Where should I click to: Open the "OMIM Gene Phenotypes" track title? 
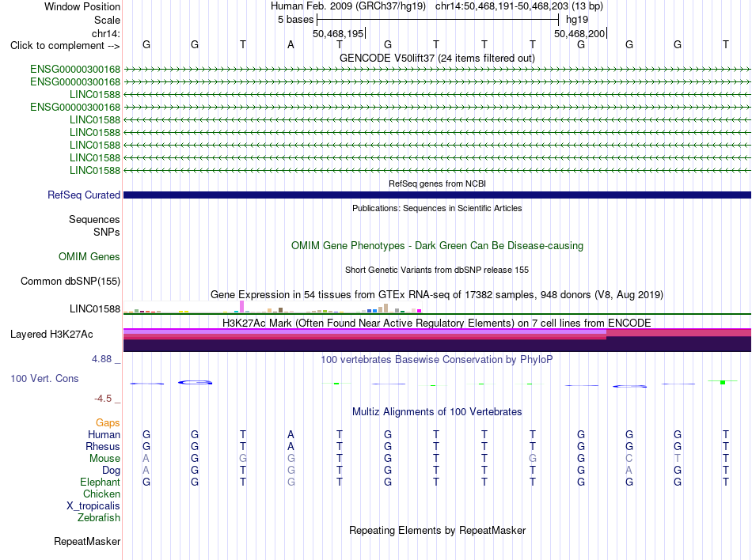437,245
